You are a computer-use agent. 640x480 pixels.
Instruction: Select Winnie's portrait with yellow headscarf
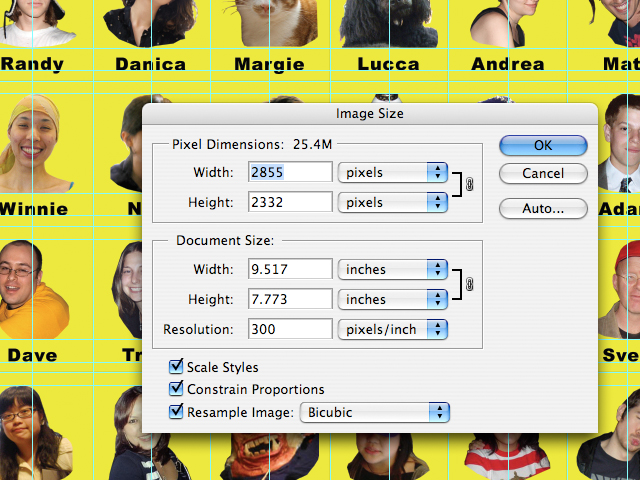coord(35,144)
